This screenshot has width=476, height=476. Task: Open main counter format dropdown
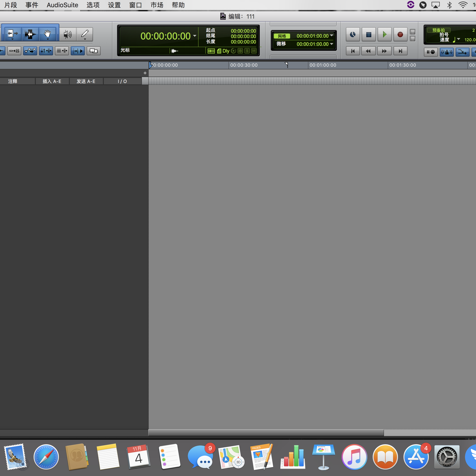click(x=195, y=36)
